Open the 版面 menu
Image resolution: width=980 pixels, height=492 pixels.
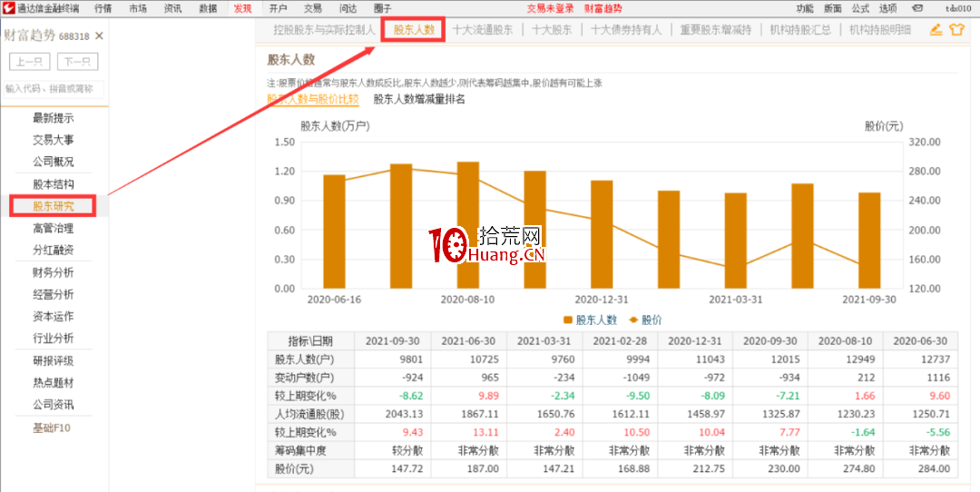(x=832, y=9)
